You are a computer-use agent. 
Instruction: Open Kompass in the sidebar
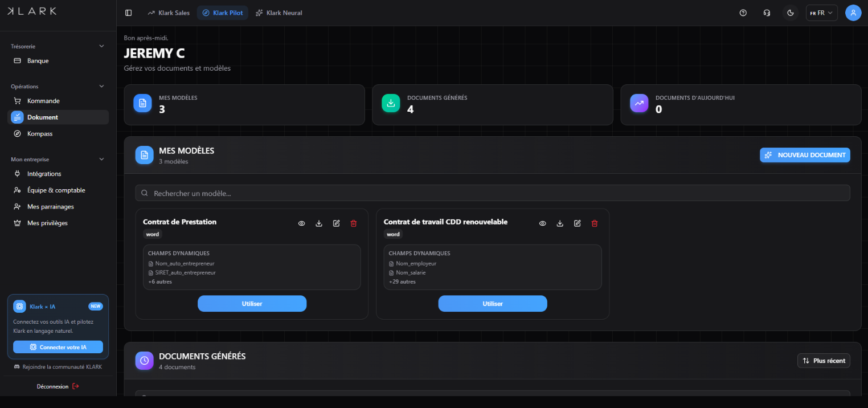[x=58, y=133]
